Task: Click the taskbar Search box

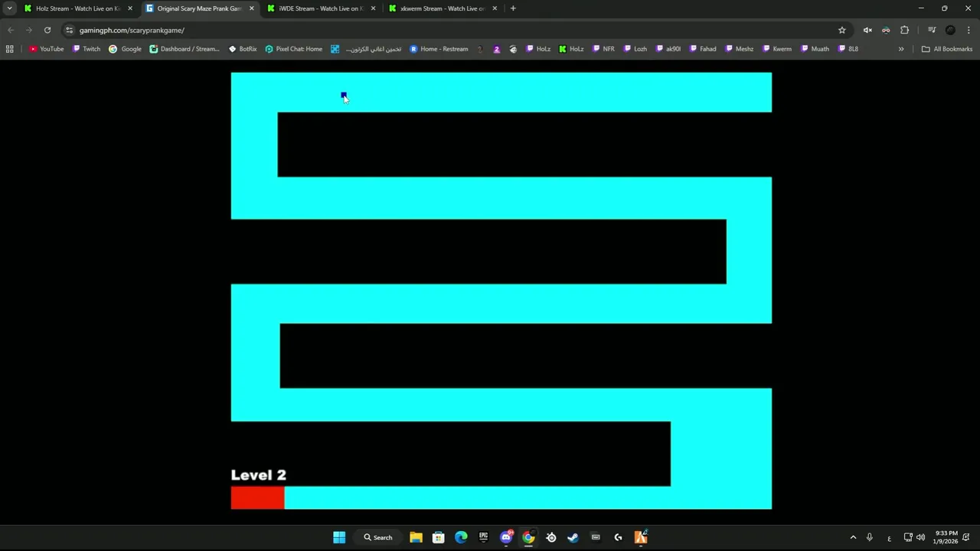Action: [378, 537]
